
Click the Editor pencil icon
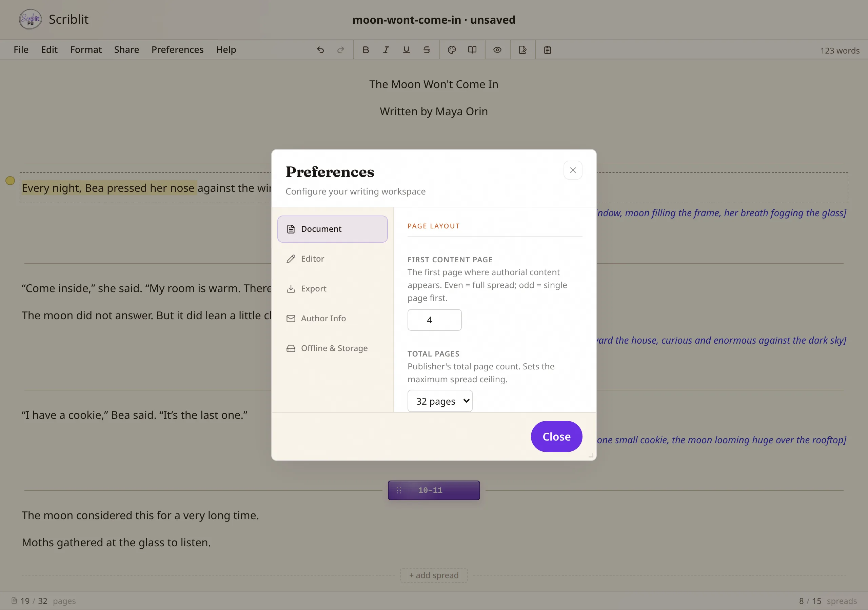[291, 259]
